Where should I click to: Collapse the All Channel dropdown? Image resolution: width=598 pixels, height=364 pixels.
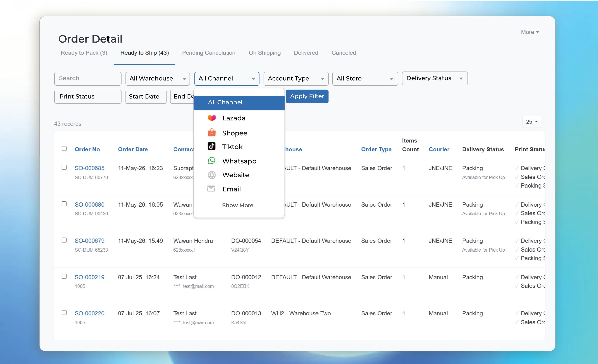point(227,79)
